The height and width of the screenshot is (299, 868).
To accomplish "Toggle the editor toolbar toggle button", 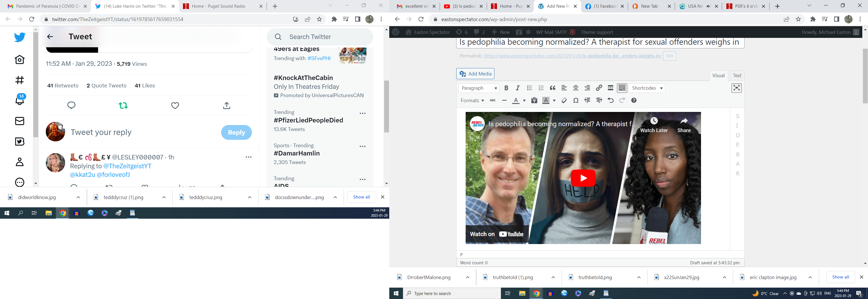I will 622,88.
